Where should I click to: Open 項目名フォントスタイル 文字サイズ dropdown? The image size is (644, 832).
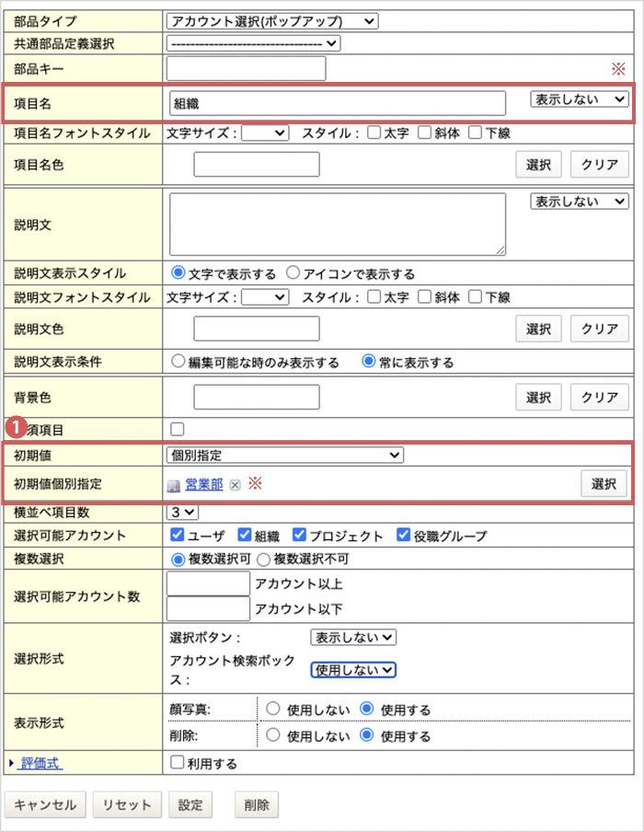(265, 133)
